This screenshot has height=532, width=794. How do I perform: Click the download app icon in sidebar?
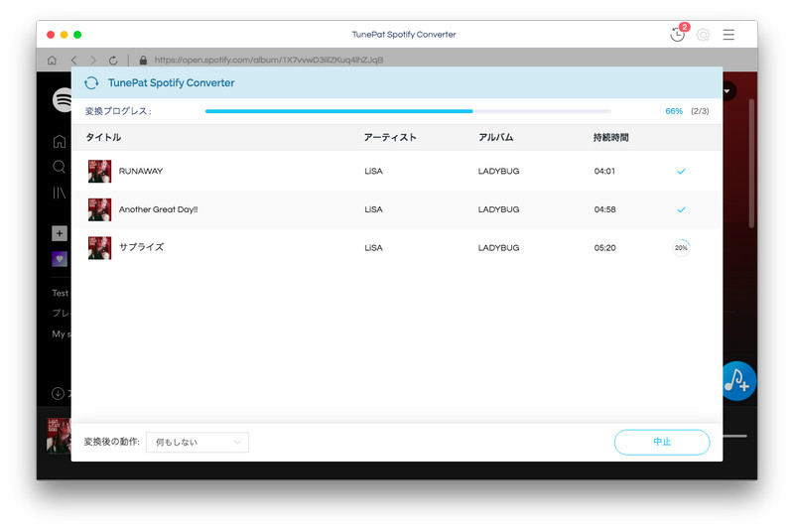click(58, 393)
